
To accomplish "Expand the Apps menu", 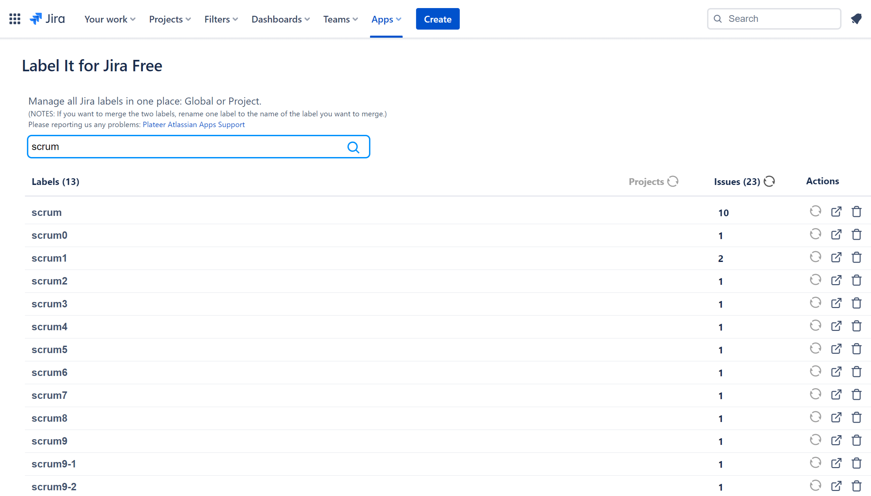I will [x=386, y=19].
